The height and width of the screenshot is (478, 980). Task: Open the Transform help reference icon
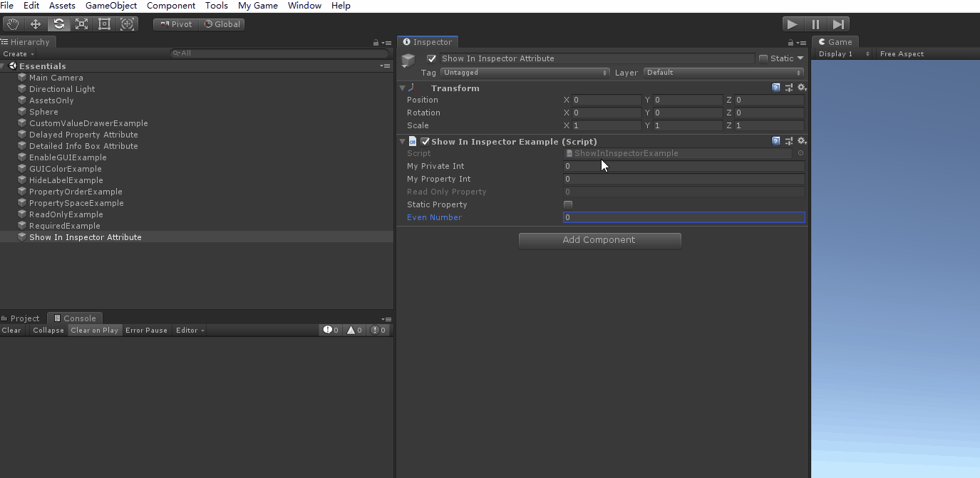(776, 88)
